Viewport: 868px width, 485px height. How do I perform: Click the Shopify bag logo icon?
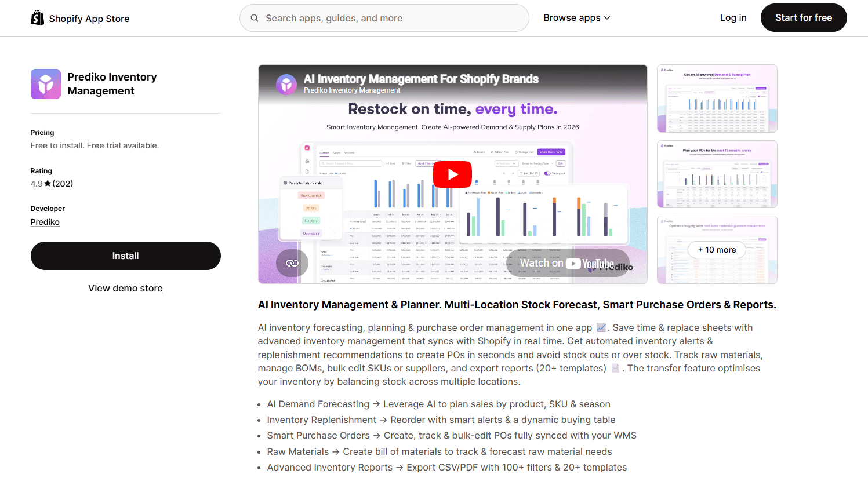[37, 18]
